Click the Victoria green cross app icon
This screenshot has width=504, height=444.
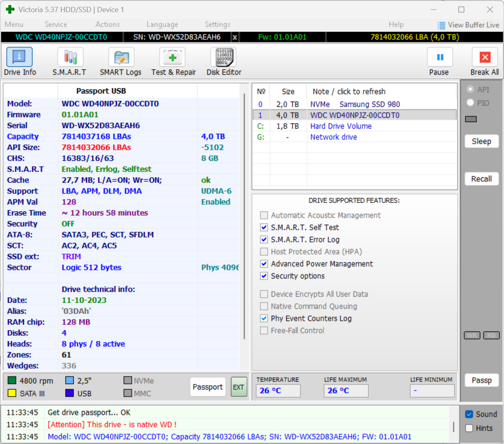(10, 9)
